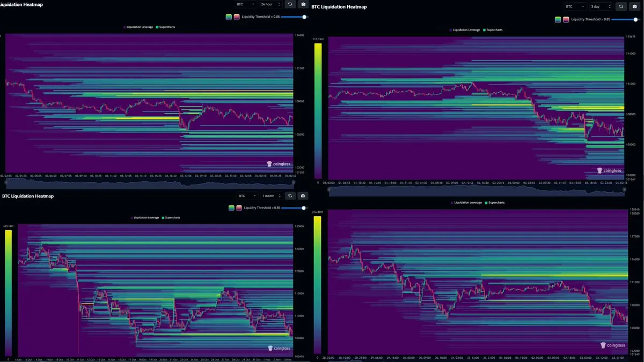The width and height of the screenshot is (644, 362).
Task: Toggle Supercharts legend in 24 hour chart
Action: click(165, 27)
